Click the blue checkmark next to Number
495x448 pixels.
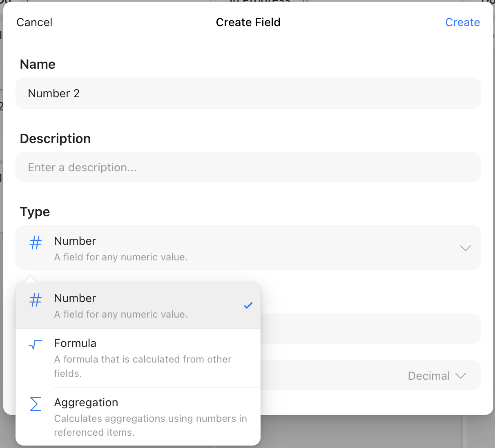click(248, 305)
